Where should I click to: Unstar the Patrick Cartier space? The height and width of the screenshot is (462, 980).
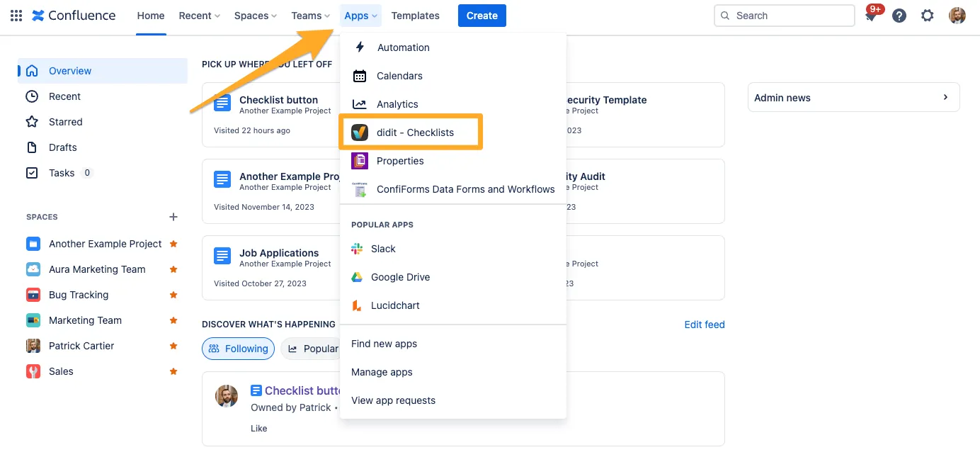[x=173, y=346]
